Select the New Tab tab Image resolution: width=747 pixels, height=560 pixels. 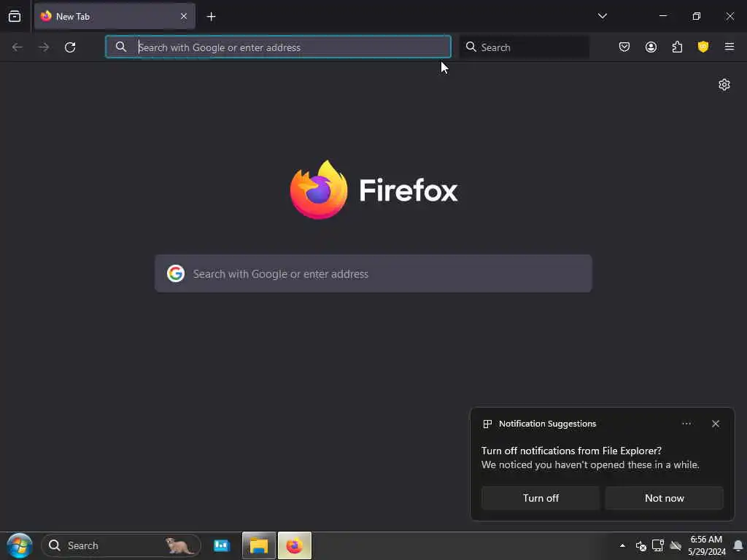(x=115, y=16)
